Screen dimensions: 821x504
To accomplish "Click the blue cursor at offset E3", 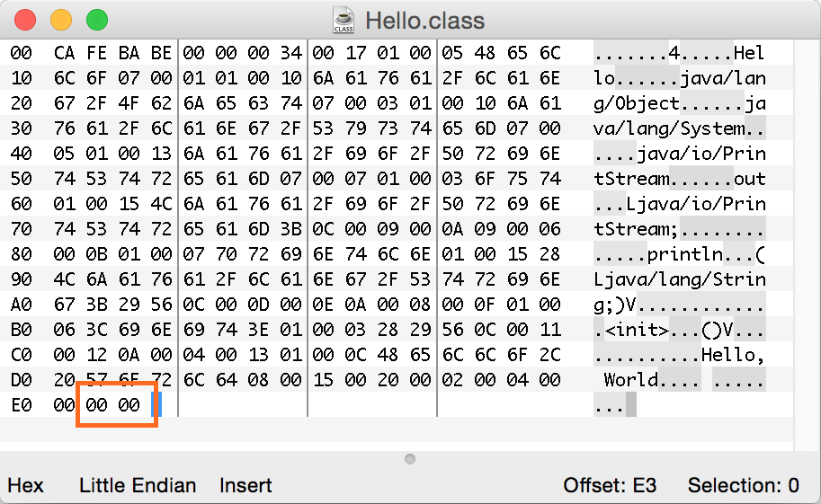I will point(156,405).
